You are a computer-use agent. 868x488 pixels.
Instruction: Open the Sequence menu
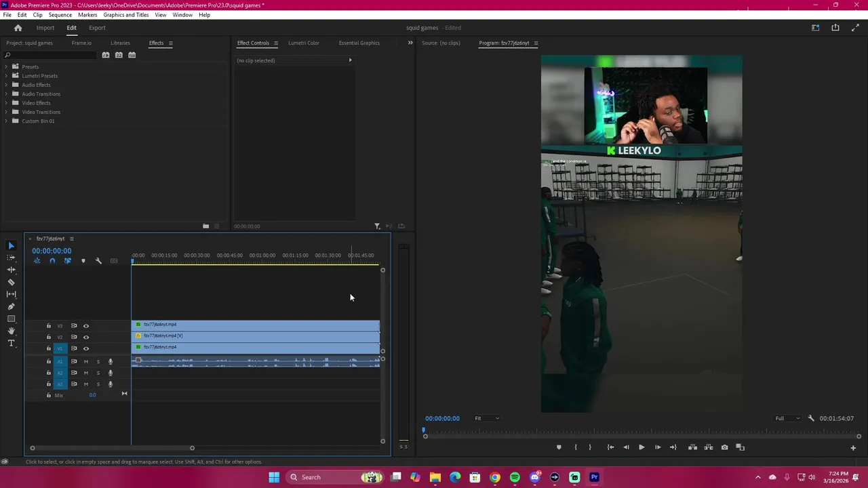pos(60,14)
